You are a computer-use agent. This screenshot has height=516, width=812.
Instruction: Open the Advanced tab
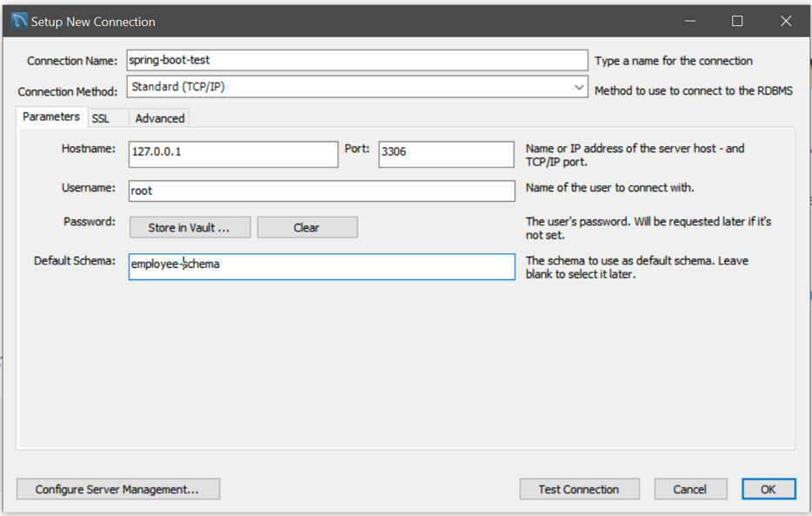[x=159, y=118]
